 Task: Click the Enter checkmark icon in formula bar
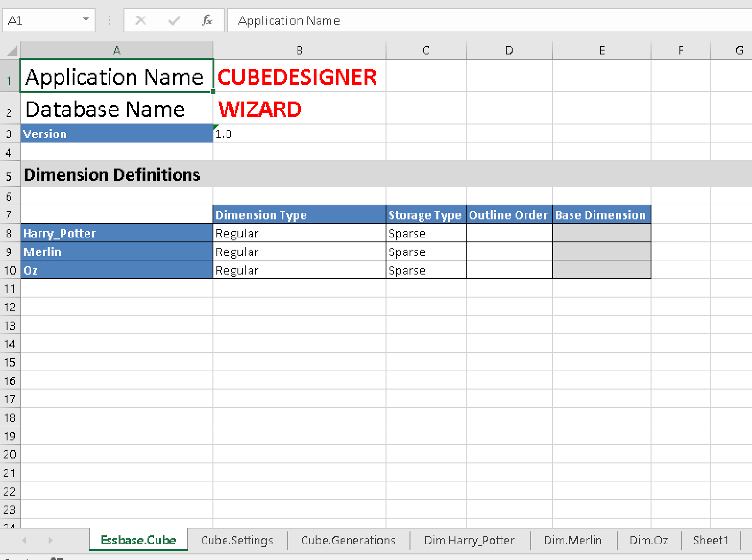(174, 21)
